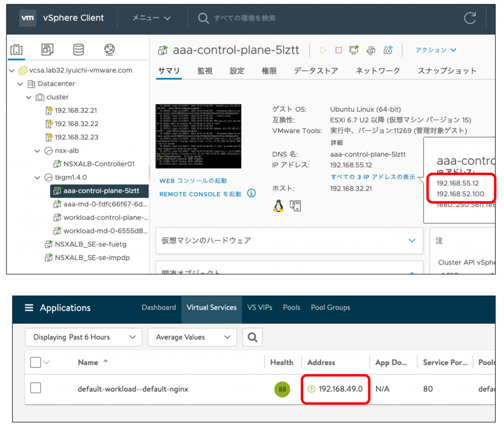The height and width of the screenshot is (428, 504).
Task: Switch to VMs and Templates inventory view icon
Action: [47, 50]
